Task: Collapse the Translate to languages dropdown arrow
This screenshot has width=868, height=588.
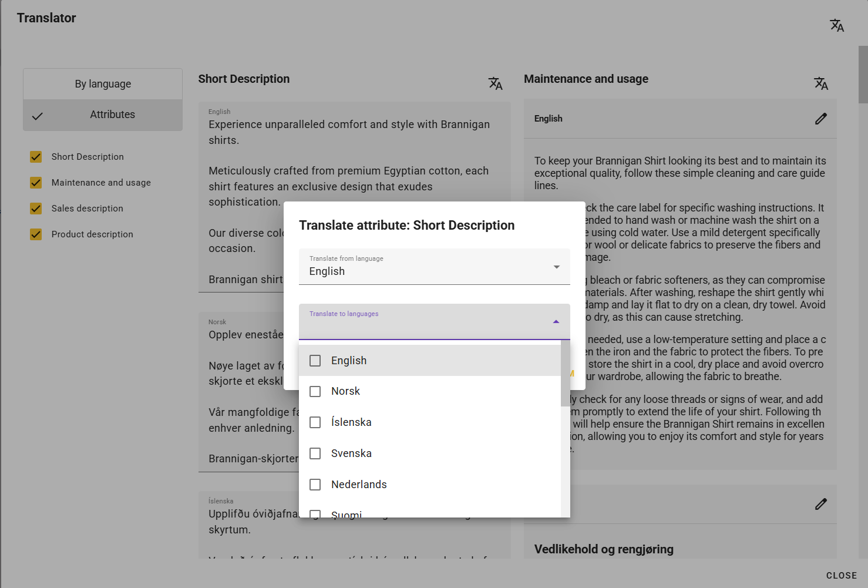Action: [556, 322]
